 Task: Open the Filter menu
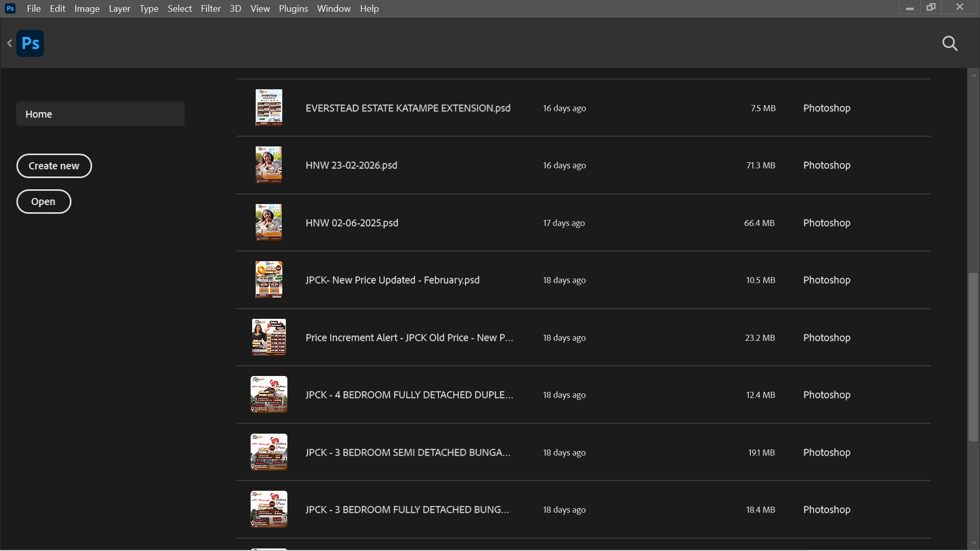pos(211,9)
